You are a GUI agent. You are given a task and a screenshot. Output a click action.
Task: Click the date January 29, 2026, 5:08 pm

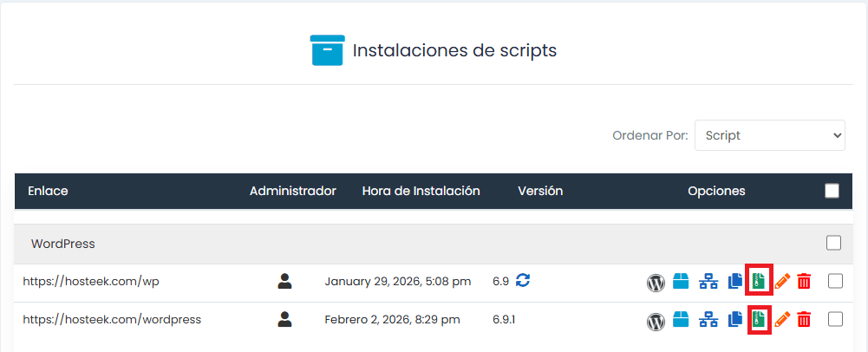click(x=397, y=282)
